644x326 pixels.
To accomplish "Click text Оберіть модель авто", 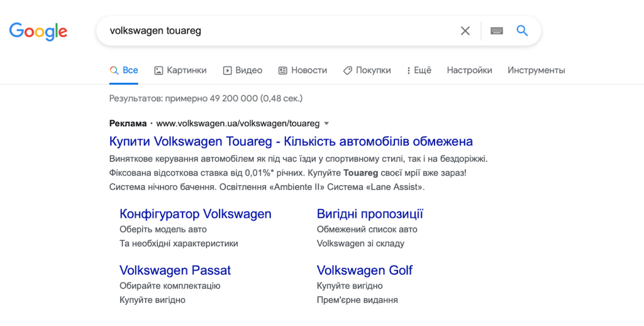I will [x=163, y=230].
